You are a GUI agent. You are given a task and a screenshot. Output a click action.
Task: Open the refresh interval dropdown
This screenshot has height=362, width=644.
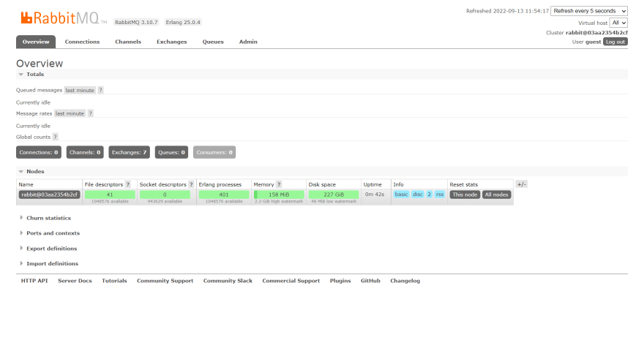[589, 11]
